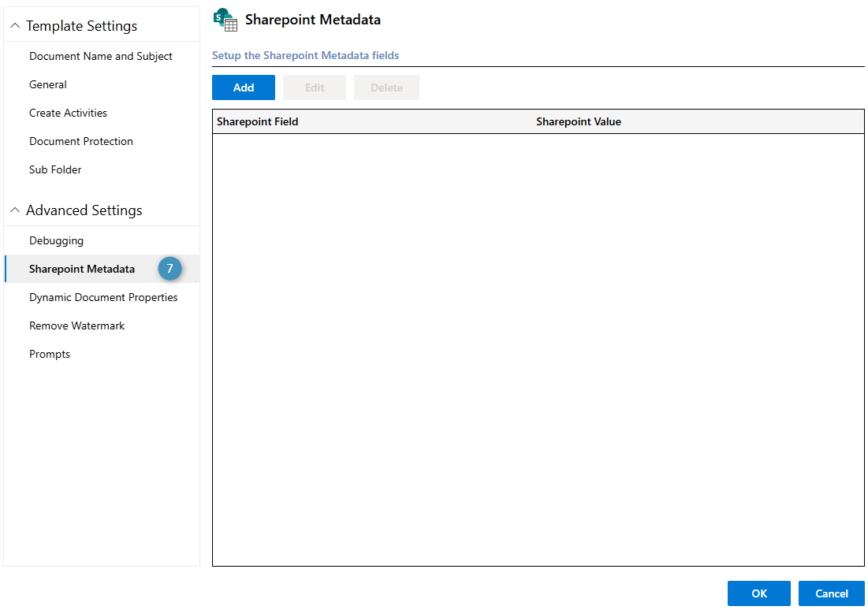The height and width of the screenshot is (610, 868).
Task: Open Create Activities settings
Action: pyautogui.click(x=68, y=113)
